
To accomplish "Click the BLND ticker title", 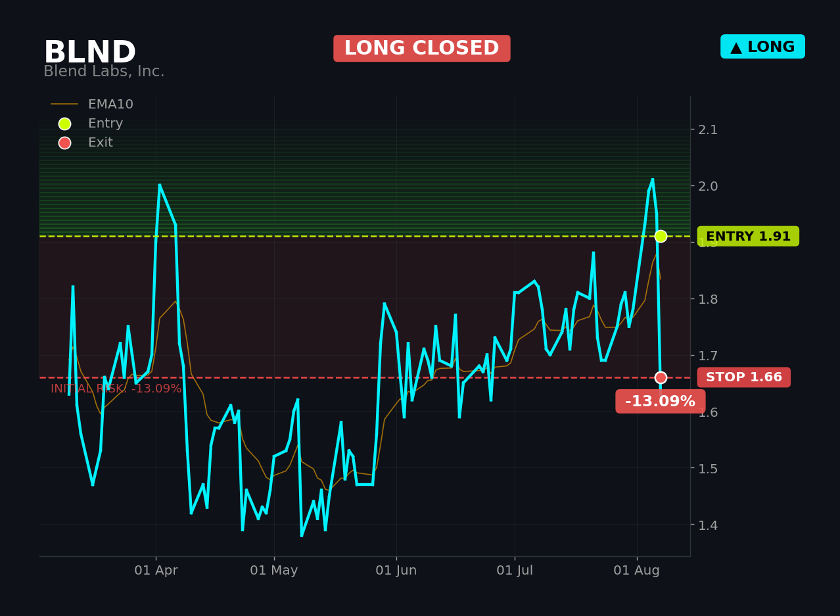I will [89, 53].
